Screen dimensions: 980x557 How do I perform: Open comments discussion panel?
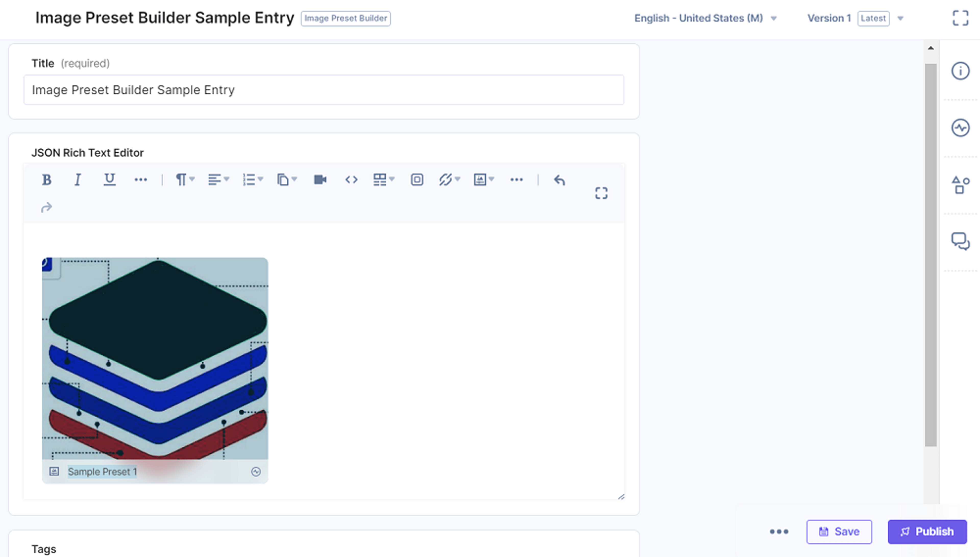coord(960,241)
